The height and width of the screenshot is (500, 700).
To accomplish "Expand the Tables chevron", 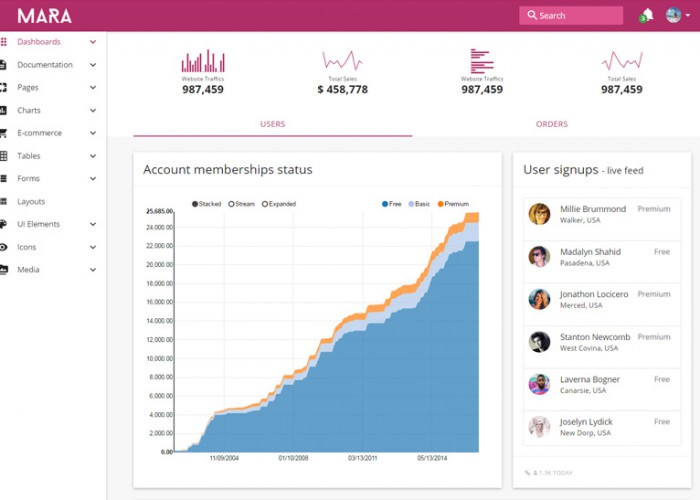I will tap(93, 156).
